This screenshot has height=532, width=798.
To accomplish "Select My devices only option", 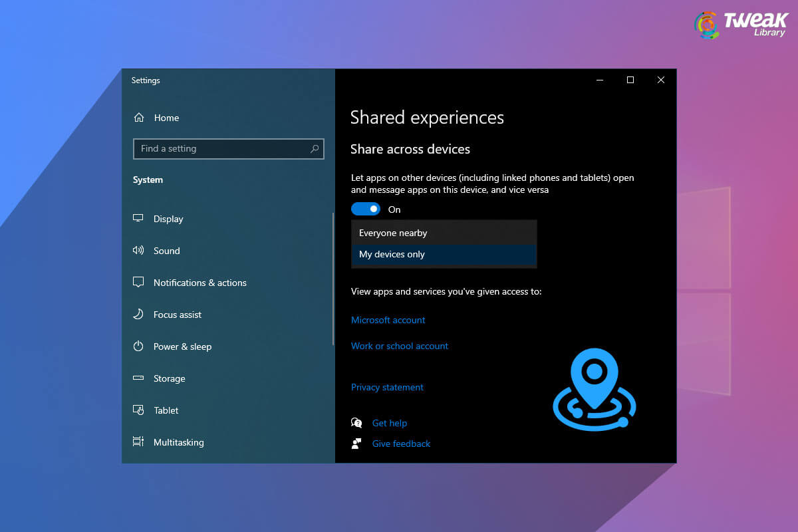I will (x=392, y=254).
